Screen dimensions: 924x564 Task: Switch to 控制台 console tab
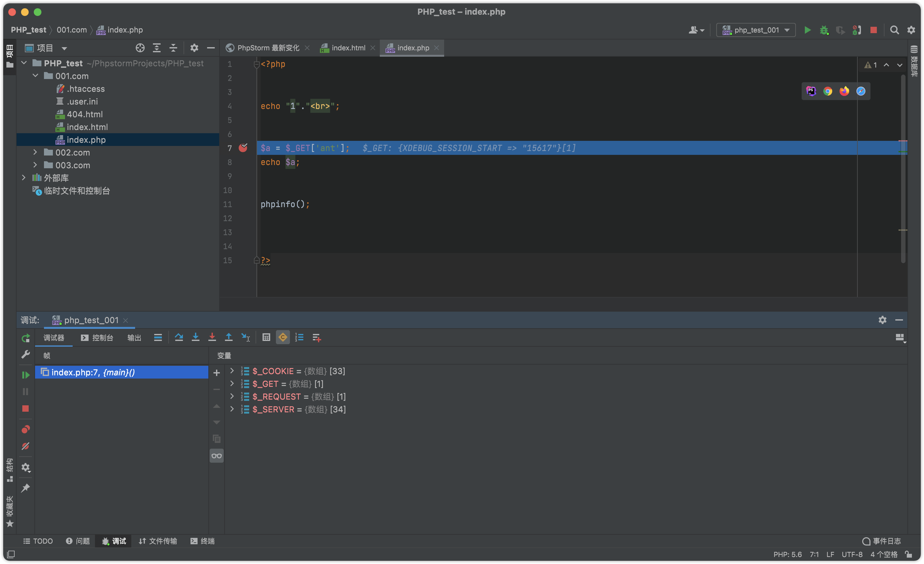(97, 338)
